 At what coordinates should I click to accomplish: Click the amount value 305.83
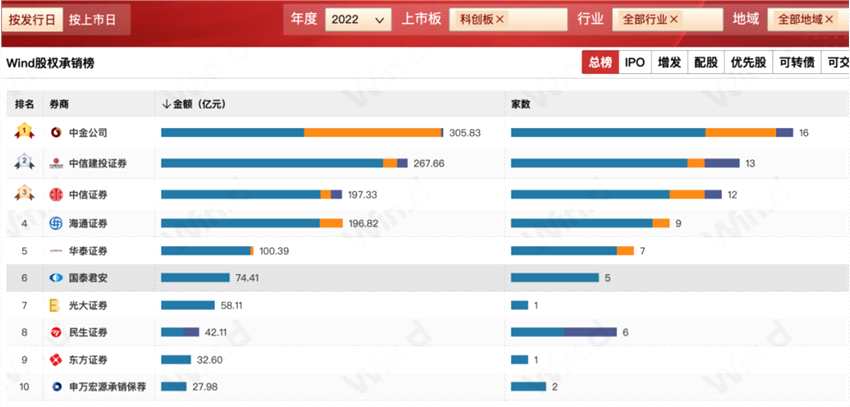point(464,133)
